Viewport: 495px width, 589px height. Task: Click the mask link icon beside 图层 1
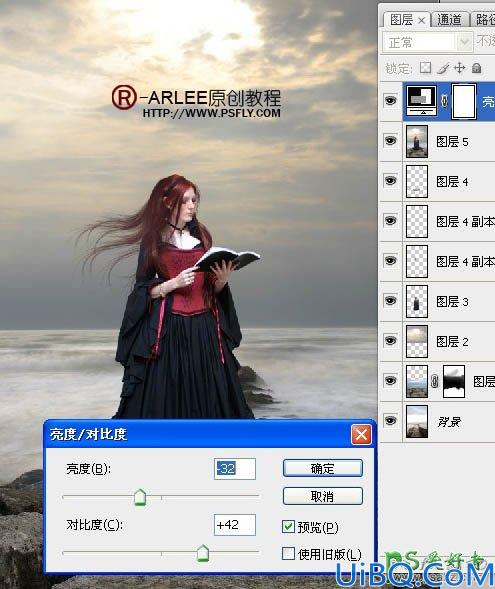tap(435, 381)
